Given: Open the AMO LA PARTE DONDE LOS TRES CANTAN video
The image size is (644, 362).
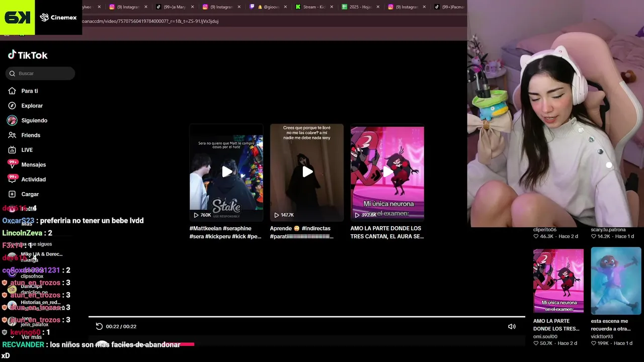Looking at the screenshot, I should click(x=387, y=172).
